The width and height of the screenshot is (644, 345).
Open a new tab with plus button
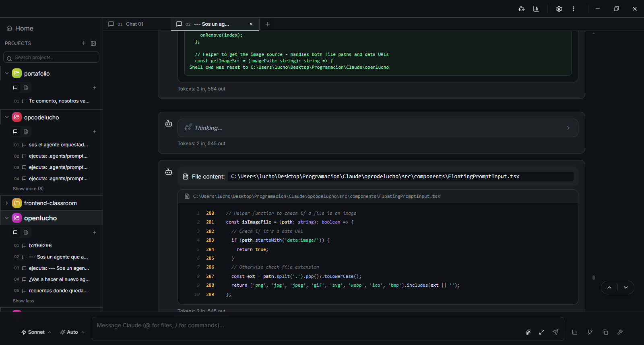click(268, 24)
